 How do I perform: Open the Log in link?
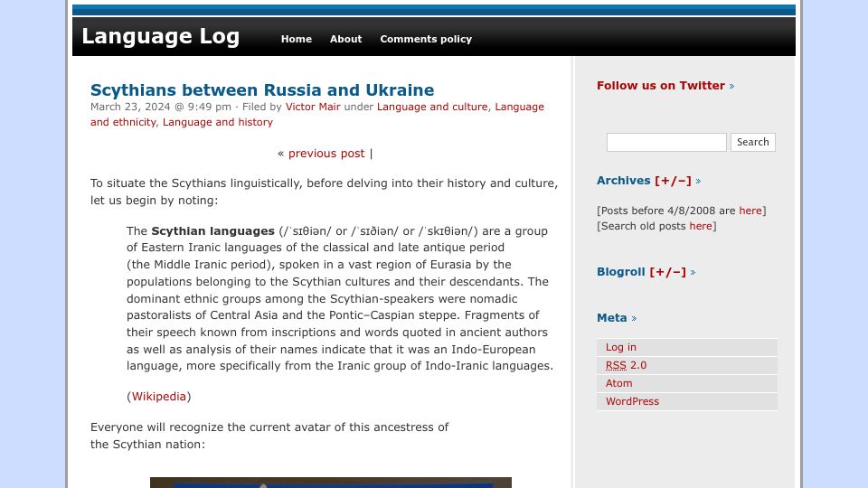pos(620,347)
